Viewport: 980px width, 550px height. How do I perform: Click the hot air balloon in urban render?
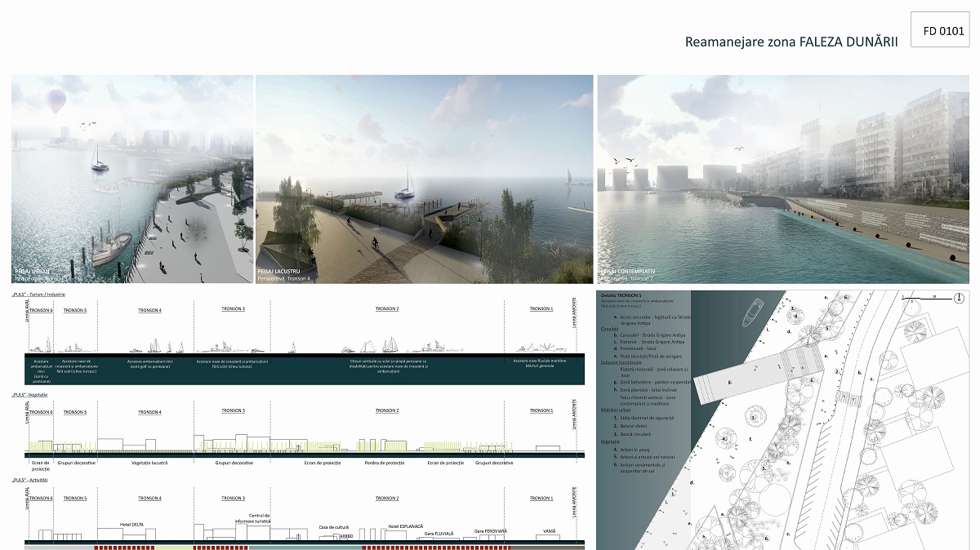(x=56, y=100)
